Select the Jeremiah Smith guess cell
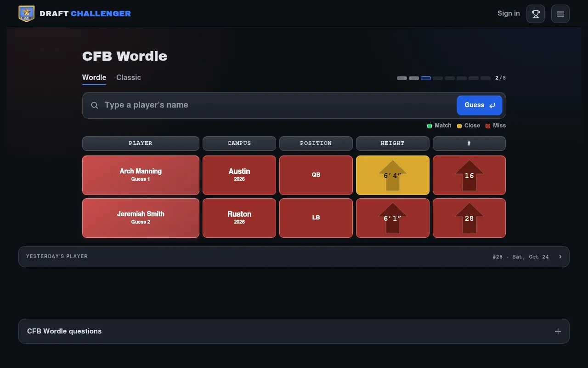This screenshot has height=368, width=588. (x=141, y=218)
